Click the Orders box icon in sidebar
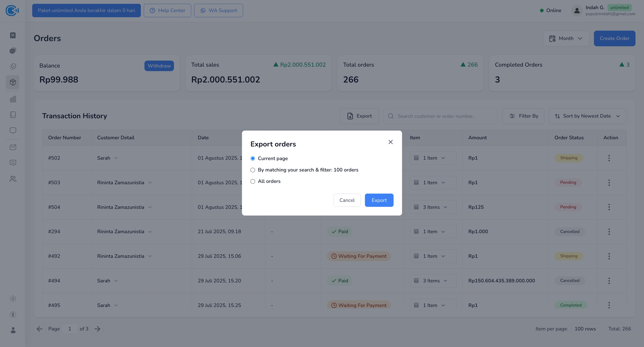Screen dimensions: 644x347 tap(13, 82)
